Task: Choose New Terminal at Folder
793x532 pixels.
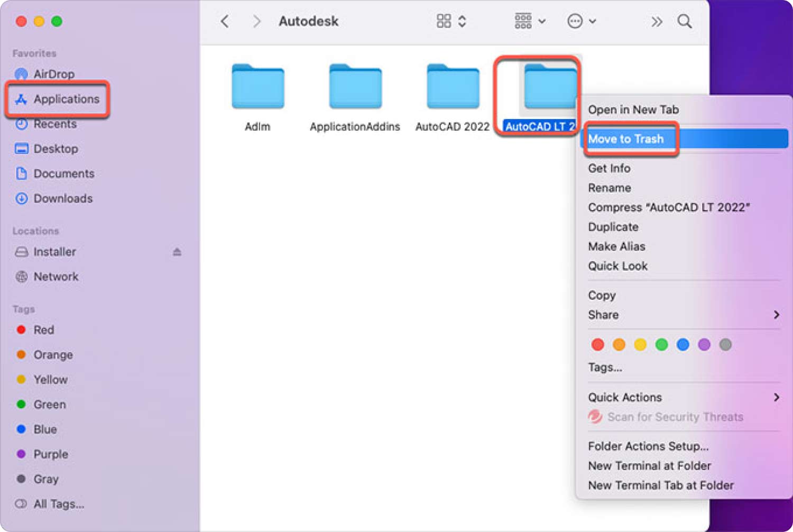Action: (649, 466)
